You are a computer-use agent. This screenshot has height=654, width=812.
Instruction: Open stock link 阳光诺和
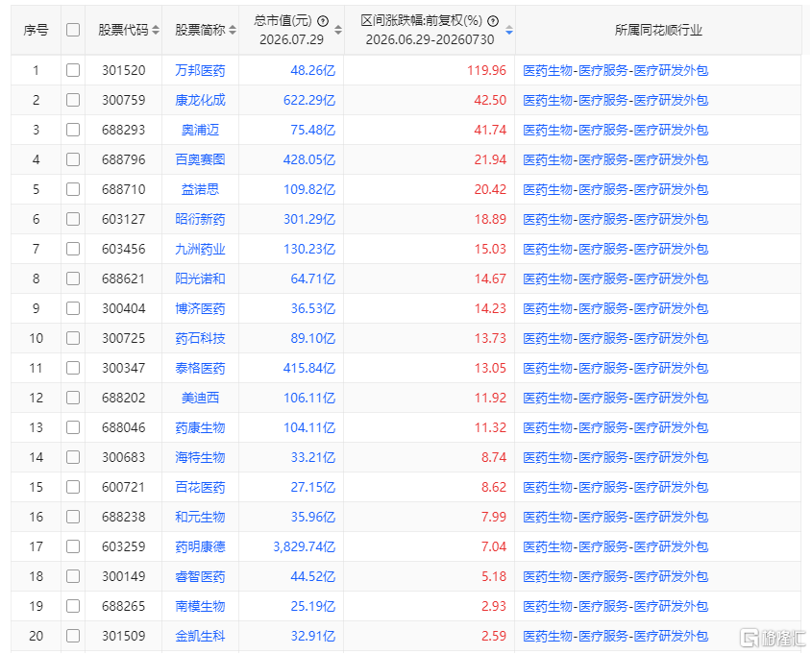pyautogui.click(x=200, y=279)
